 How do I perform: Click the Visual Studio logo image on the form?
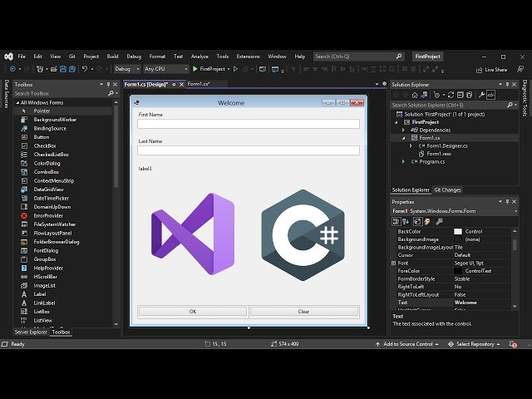coord(193,234)
